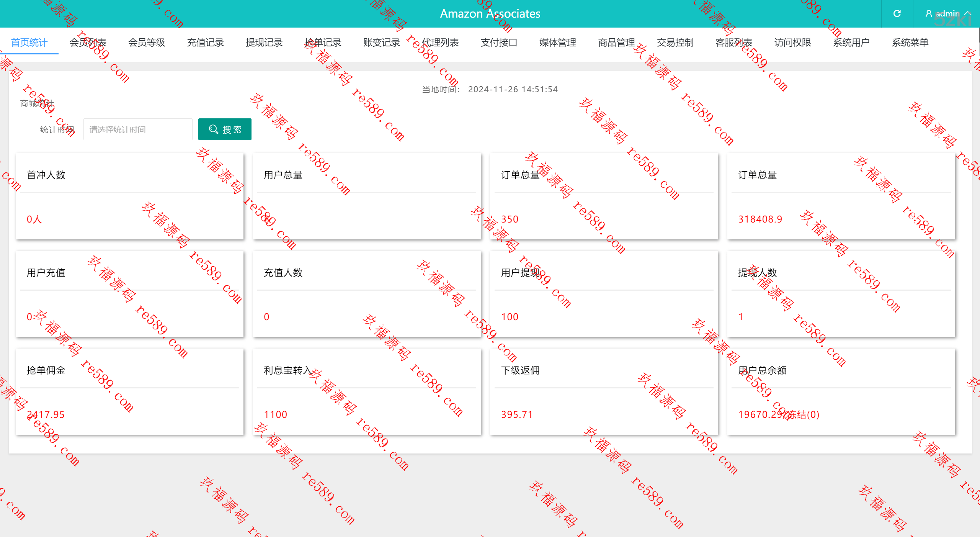This screenshot has height=537, width=980.
Task: Open the 客服列表 tab
Action: pos(734,43)
